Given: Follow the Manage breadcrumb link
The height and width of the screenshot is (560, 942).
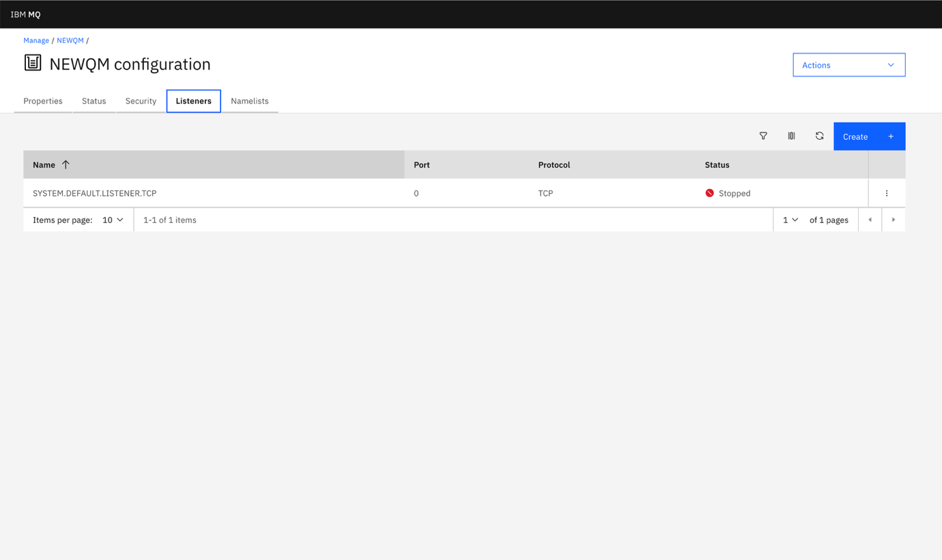Looking at the screenshot, I should 36,40.
